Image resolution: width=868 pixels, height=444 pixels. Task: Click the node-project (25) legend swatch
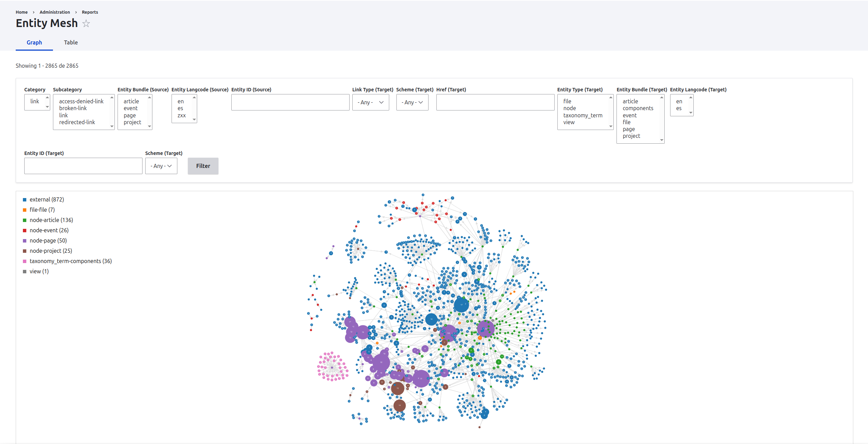(x=25, y=251)
